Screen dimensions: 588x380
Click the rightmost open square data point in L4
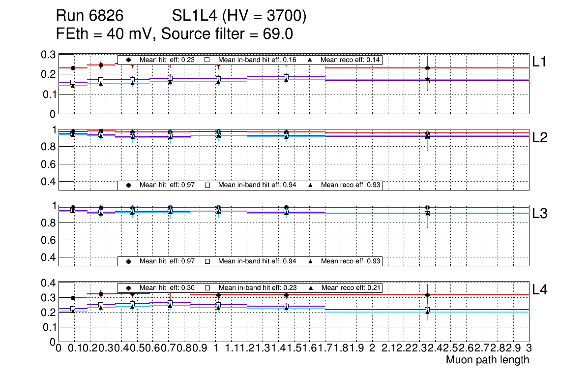point(427,310)
